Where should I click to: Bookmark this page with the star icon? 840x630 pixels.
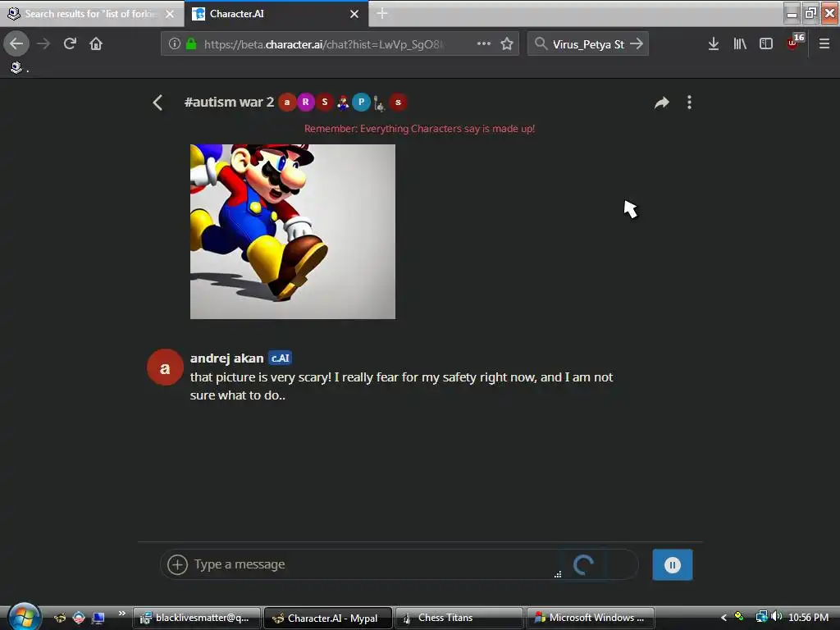[507, 44]
